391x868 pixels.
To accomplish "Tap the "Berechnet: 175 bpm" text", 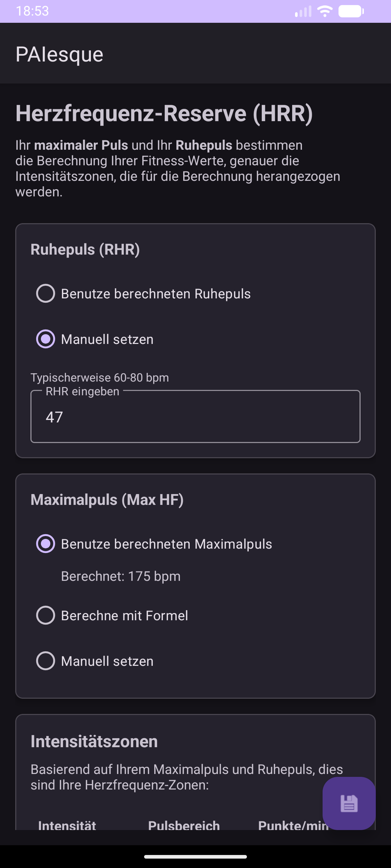I will (121, 576).
